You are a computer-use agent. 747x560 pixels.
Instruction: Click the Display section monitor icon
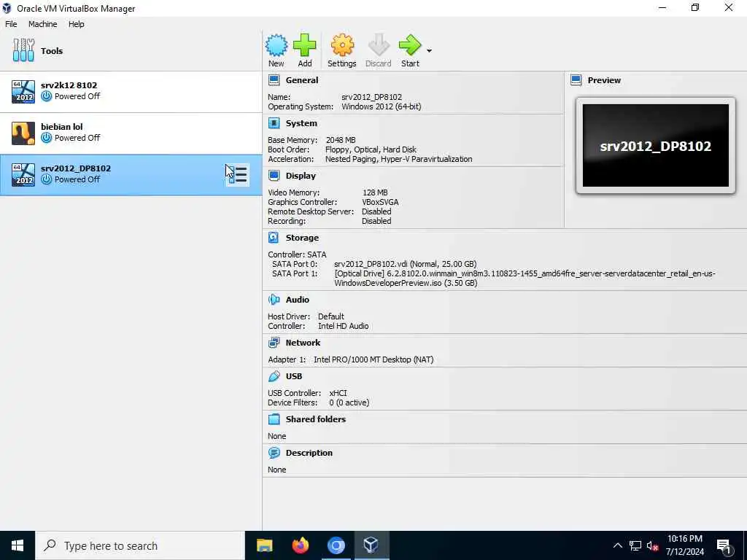(274, 176)
